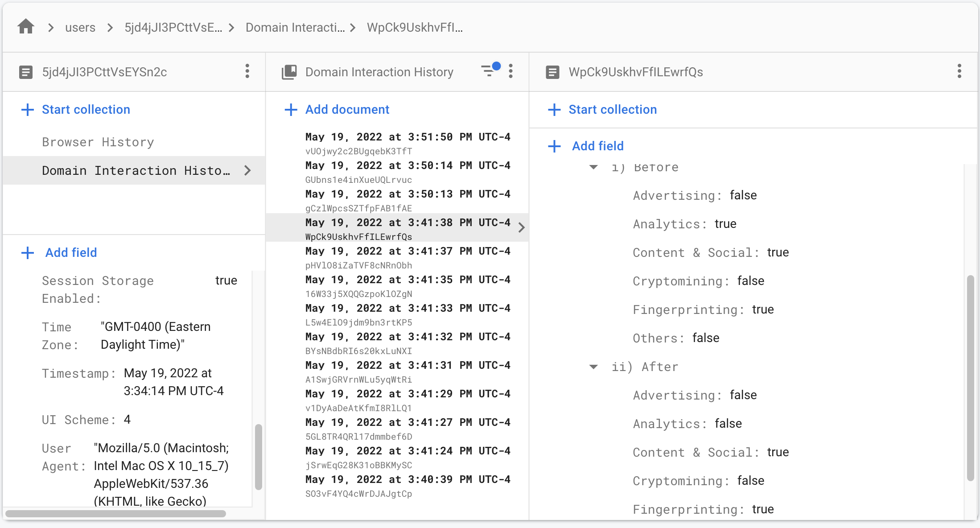Collapse the "ii) After" field group

click(593, 367)
